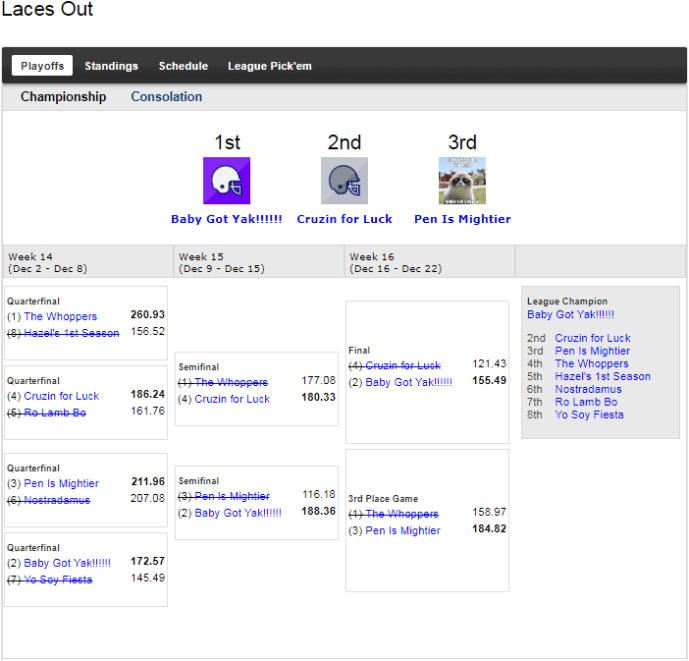This screenshot has width=689, height=661.
Task: Open the Playoffs tab
Action: [x=42, y=66]
